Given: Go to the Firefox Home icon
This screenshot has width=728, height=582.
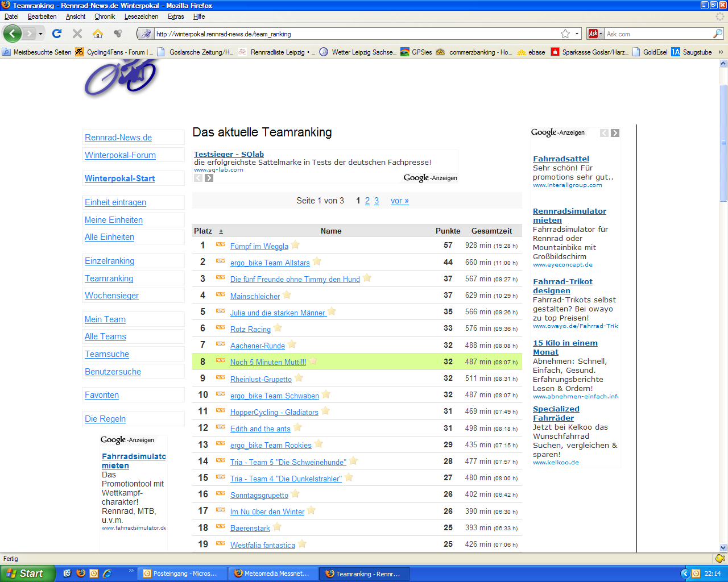Looking at the screenshot, I should pyautogui.click(x=98, y=34).
